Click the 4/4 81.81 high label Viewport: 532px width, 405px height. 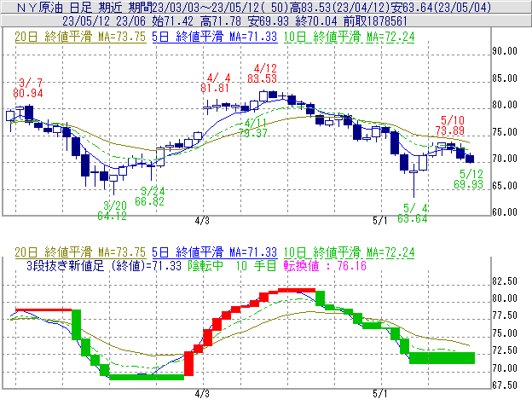click(215, 83)
